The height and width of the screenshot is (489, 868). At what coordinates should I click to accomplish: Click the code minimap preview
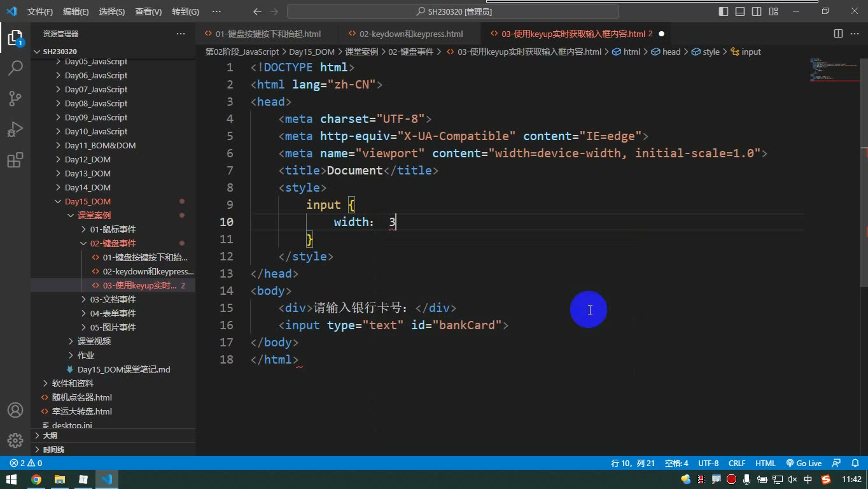click(834, 70)
